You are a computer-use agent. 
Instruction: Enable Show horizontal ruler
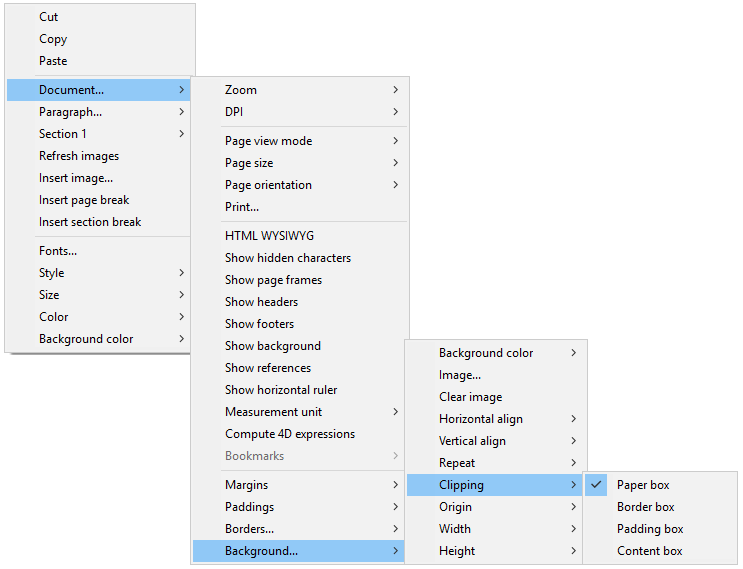coord(280,390)
